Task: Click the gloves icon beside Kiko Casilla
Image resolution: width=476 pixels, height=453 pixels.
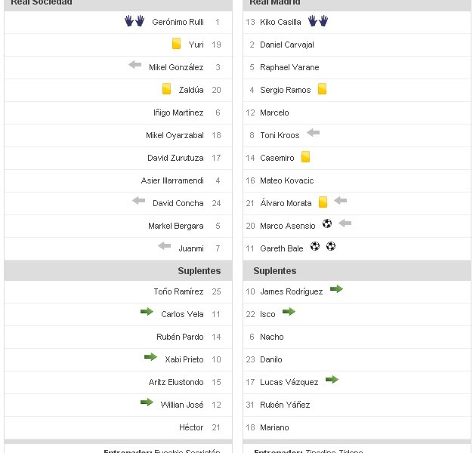Action: point(317,21)
